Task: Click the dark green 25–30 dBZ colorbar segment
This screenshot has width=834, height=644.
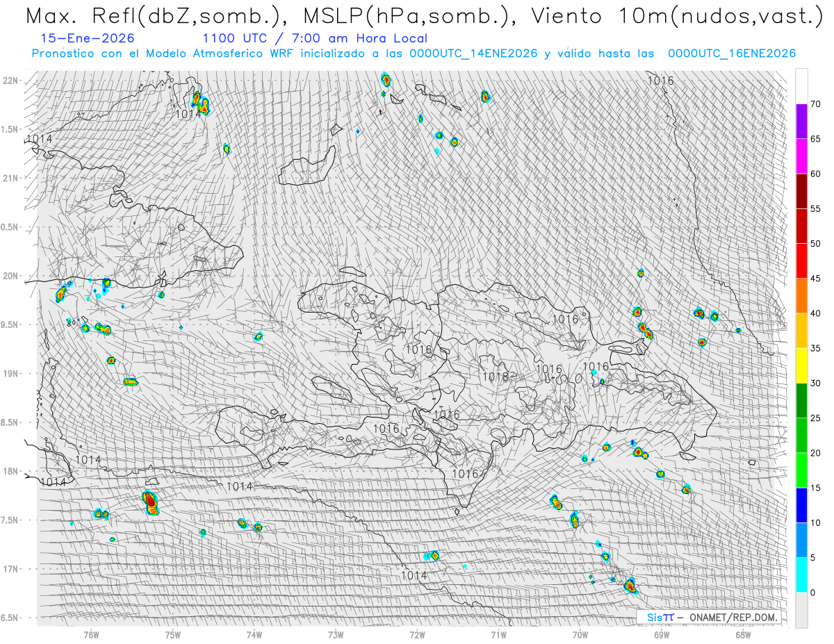Action: (x=801, y=400)
